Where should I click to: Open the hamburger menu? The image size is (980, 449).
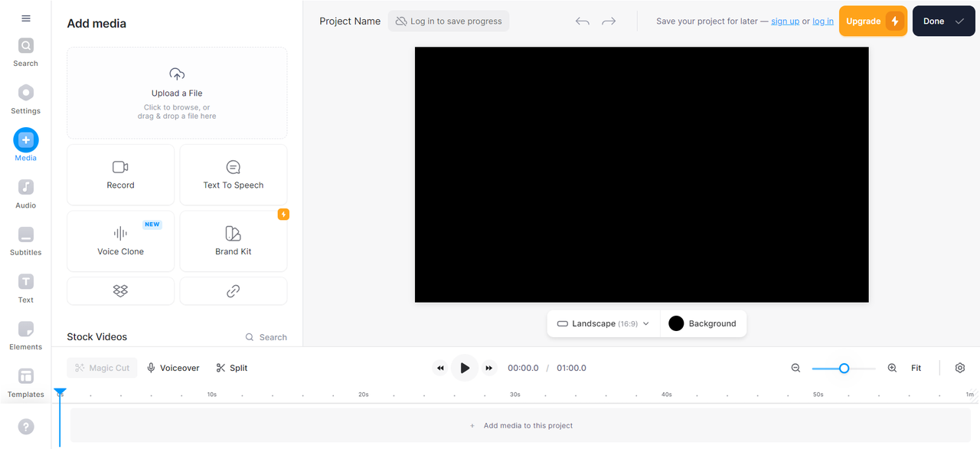coord(26,18)
